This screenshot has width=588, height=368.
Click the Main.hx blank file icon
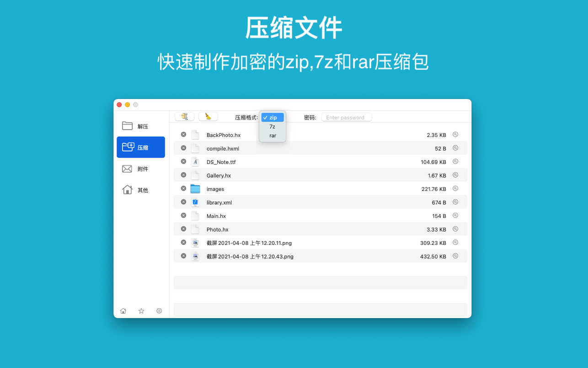click(195, 216)
